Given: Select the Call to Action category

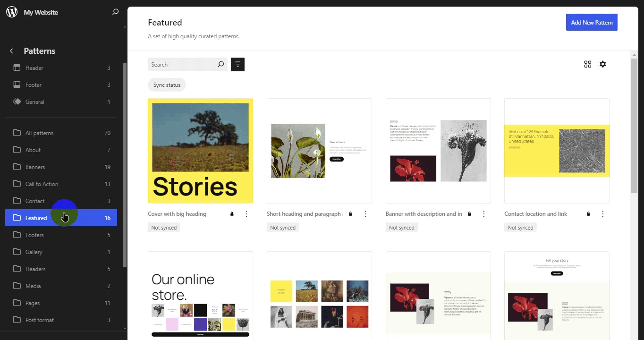Looking at the screenshot, I should coord(61,184).
